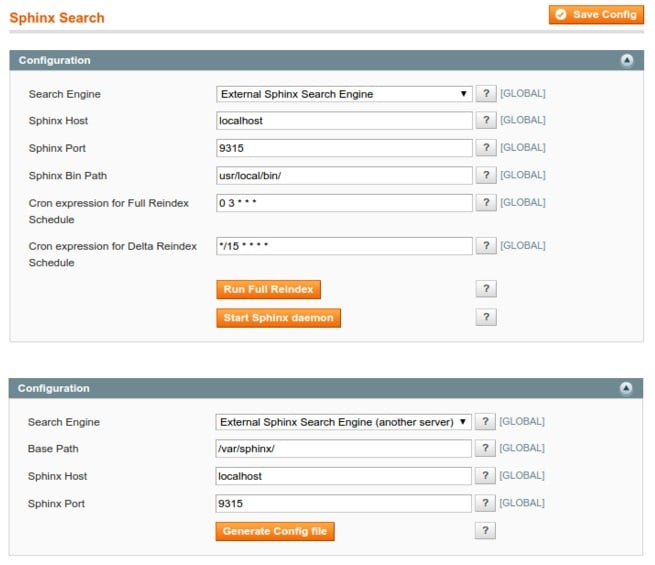Image resolution: width=655 pixels, height=565 pixels.
Task: Click Start Sphinx daemon button
Action: [278, 318]
